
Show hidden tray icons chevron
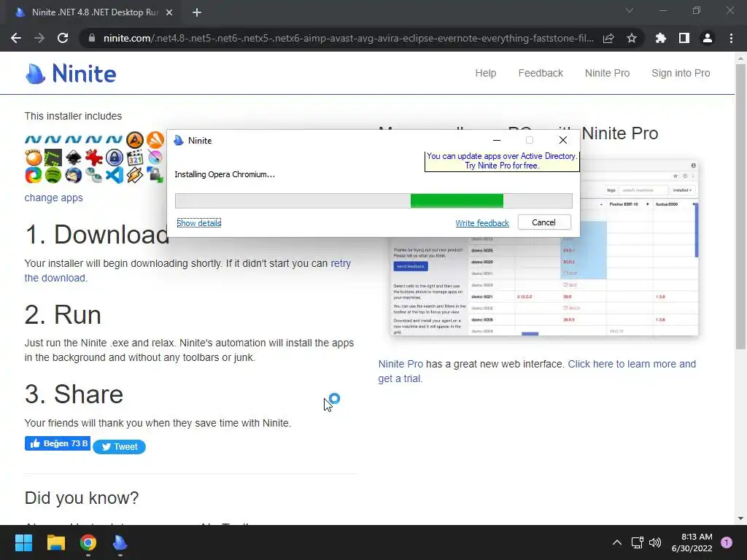click(x=617, y=542)
